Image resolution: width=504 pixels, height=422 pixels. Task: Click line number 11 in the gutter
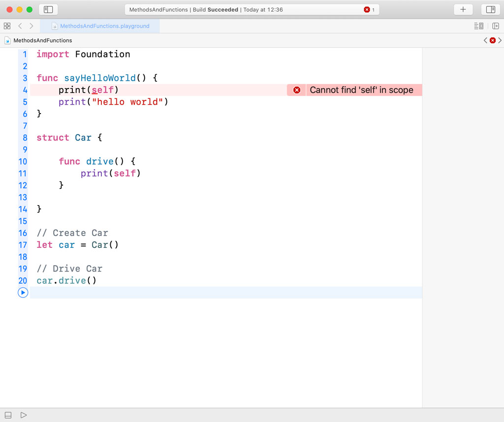coord(23,173)
